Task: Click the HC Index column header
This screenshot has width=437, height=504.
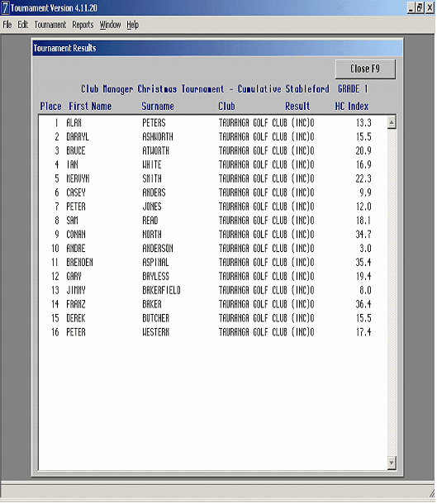Action: [352, 106]
